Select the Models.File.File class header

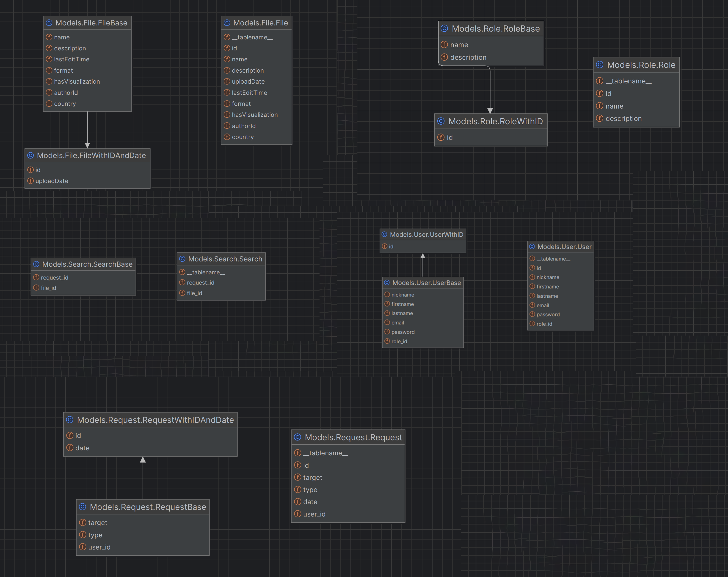coord(260,23)
